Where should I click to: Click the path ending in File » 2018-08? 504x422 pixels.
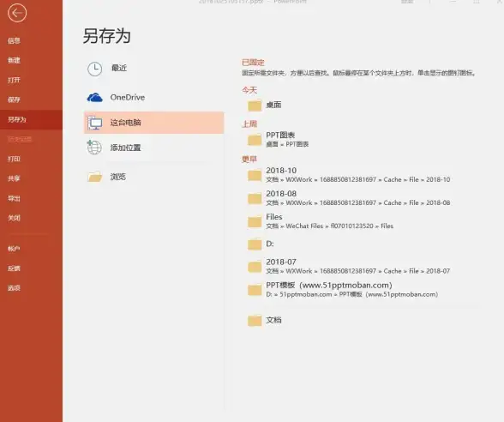click(x=358, y=202)
